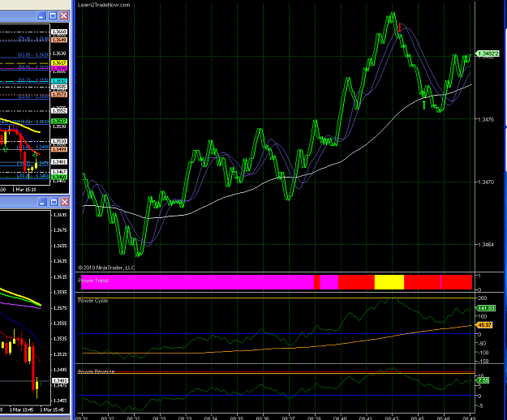Click the 08:31 time label on the bottom axis
507x420 pixels.
click(81, 418)
